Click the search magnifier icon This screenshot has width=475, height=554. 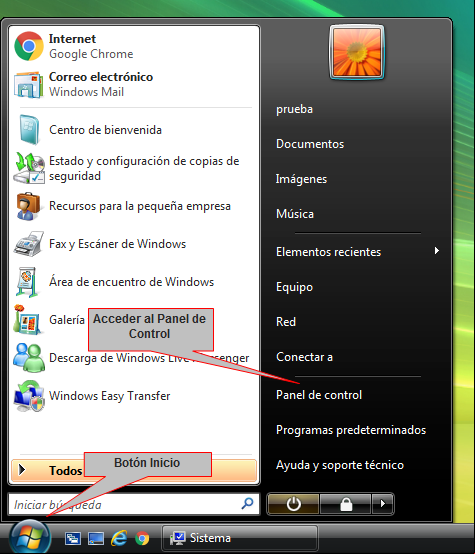click(247, 503)
